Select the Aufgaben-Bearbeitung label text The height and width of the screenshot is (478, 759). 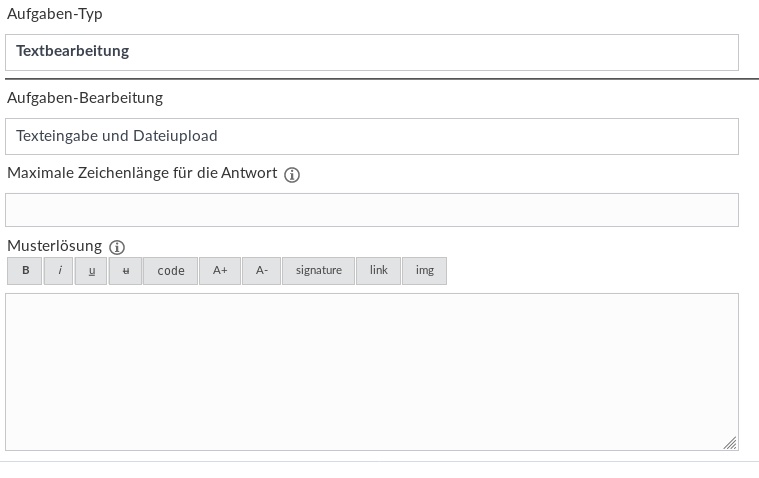pyautogui.click(x=85, y=98)
